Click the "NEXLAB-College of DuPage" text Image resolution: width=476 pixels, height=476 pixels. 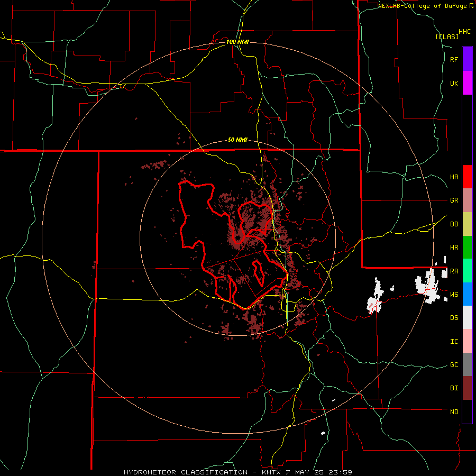point(422,6)
